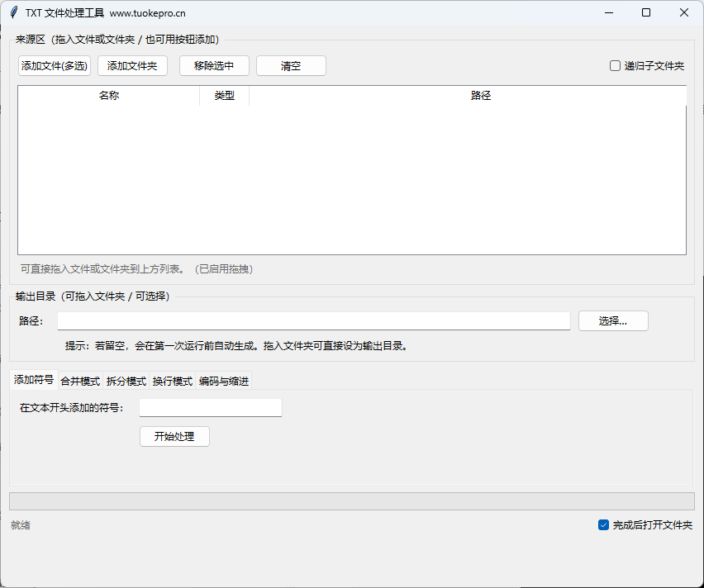Click the 类型 column header
The width and height of the screenshot is (704, 588).
pyautogui.click(x=223, y=95)
